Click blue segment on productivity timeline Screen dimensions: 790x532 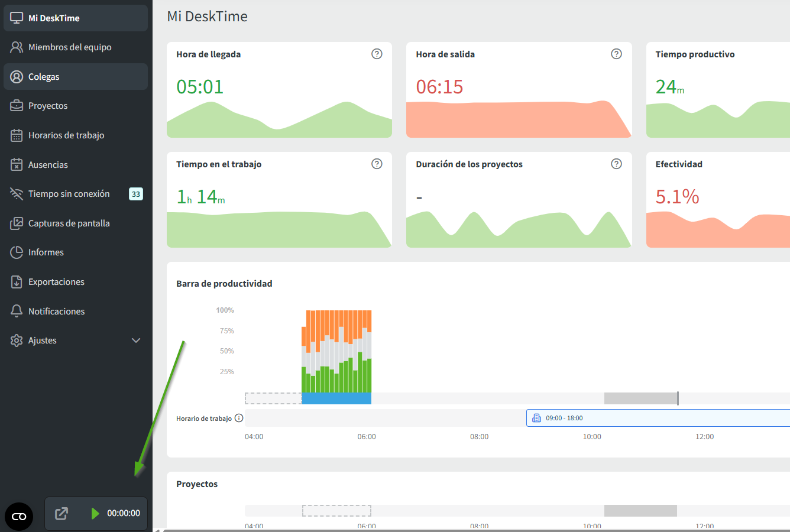[336, 398]
